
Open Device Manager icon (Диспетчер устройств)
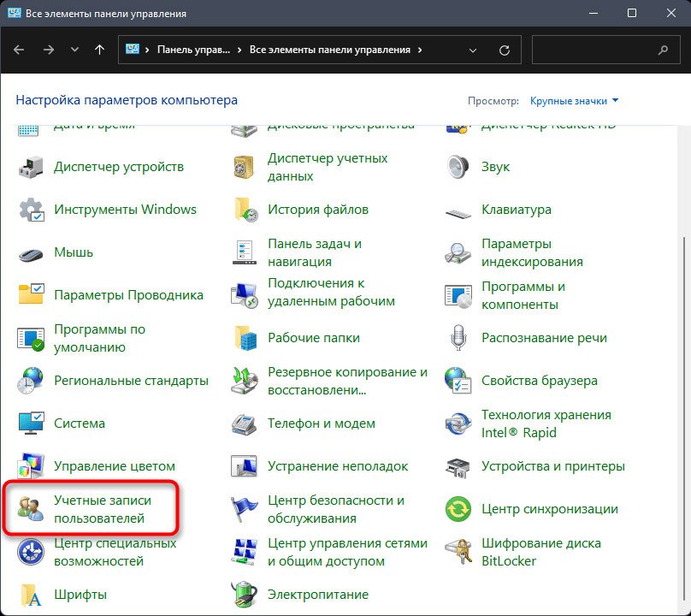(31, 167)
